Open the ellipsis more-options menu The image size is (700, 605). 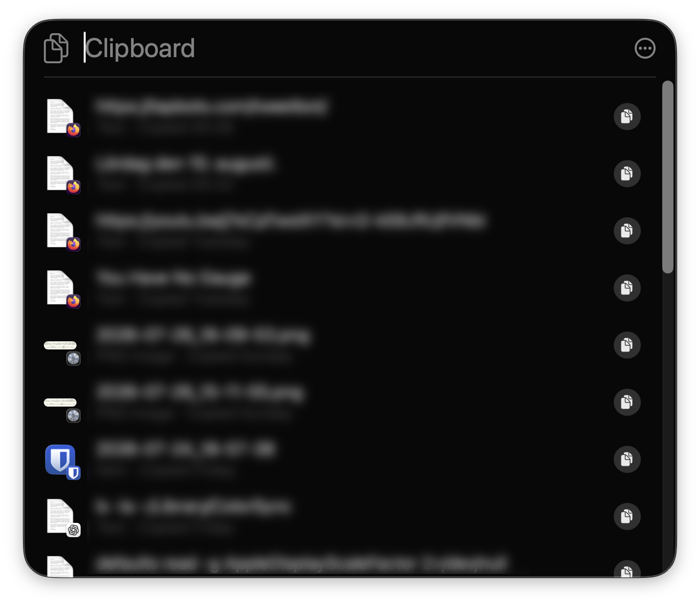click(645, 48)
